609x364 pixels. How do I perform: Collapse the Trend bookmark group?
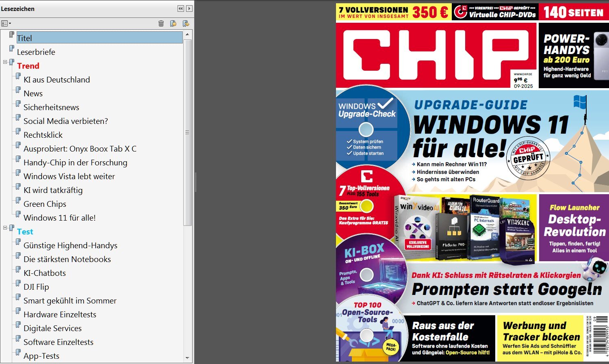5,62
